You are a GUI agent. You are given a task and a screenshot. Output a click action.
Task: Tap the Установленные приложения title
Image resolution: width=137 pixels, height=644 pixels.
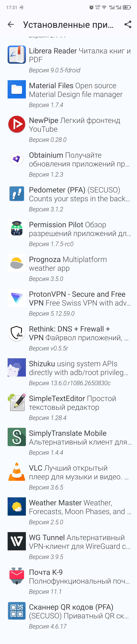(x=68, y=24)
